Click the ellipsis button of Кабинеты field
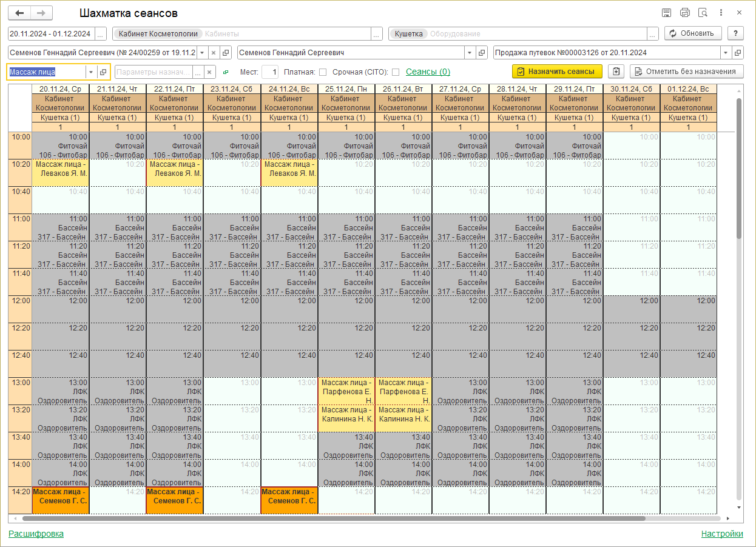756x547 pixels. point(377,34)
